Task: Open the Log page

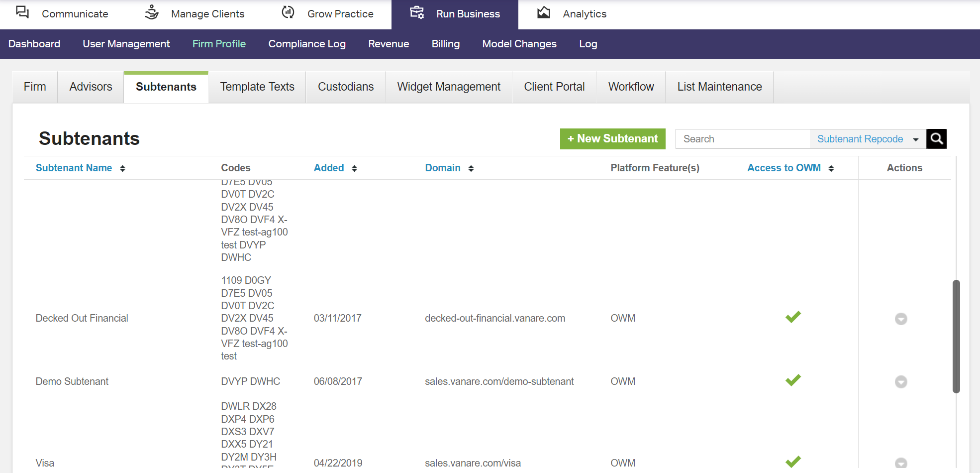Action: [588, 44]
